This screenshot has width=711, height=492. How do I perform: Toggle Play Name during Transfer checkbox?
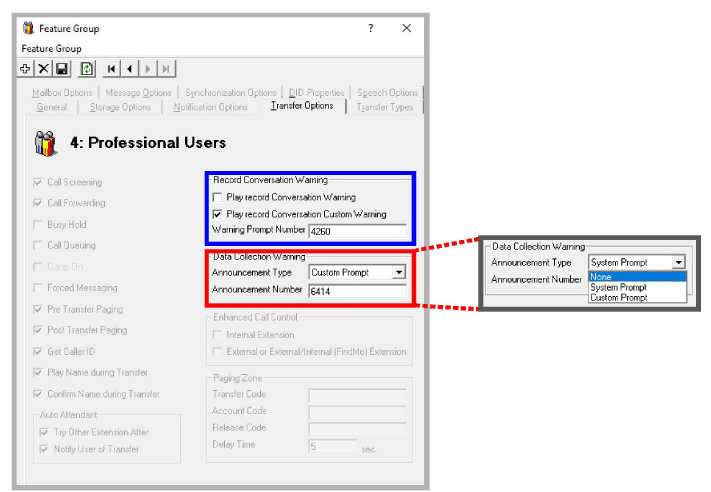click(x=38, y=373)
